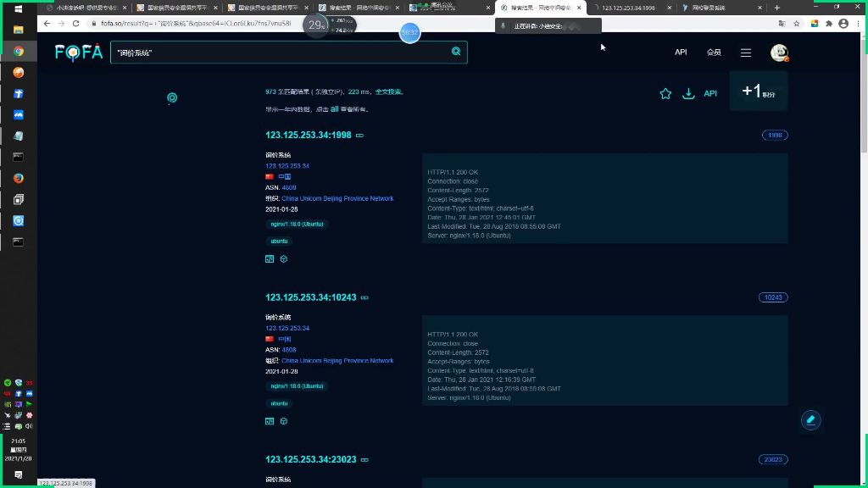The image size is (868, 488).
Task: Click nginx/1.18.0 (Ubuntu) tag in first result
Action: 298,224
